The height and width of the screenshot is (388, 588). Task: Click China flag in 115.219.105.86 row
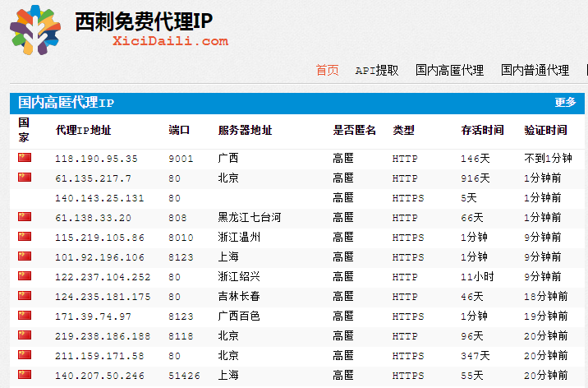point(25,237)
